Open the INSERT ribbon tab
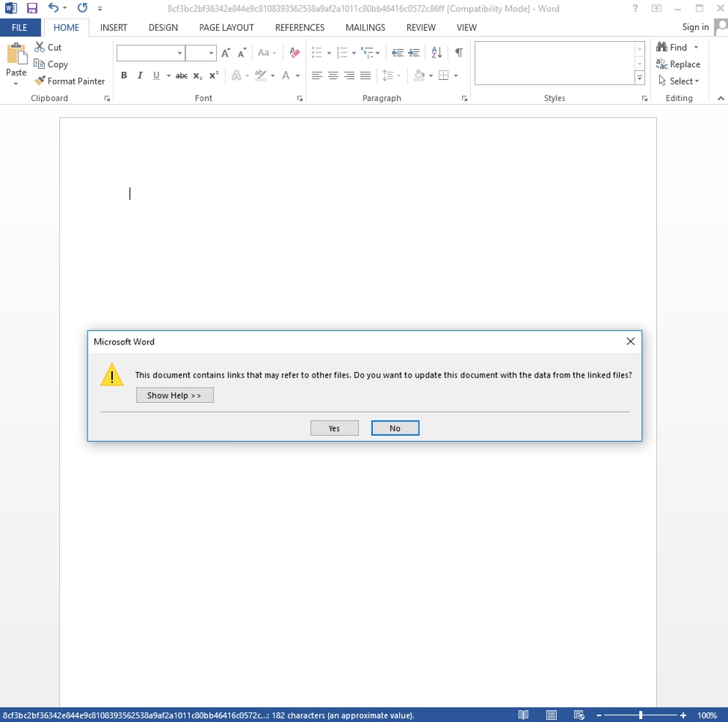The image size is (728, 722). point(114,28)
